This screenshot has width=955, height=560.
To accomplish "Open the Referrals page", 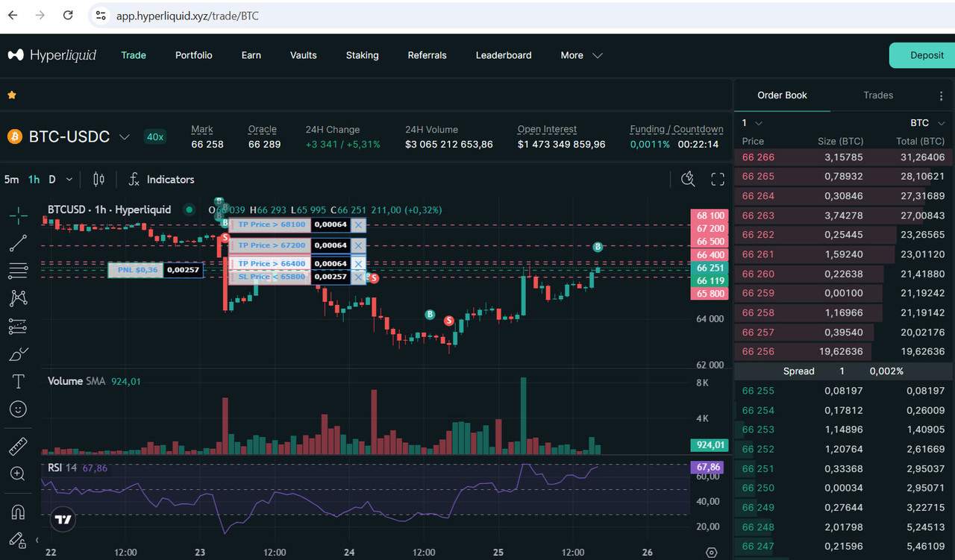I will [x=428, y=55].
